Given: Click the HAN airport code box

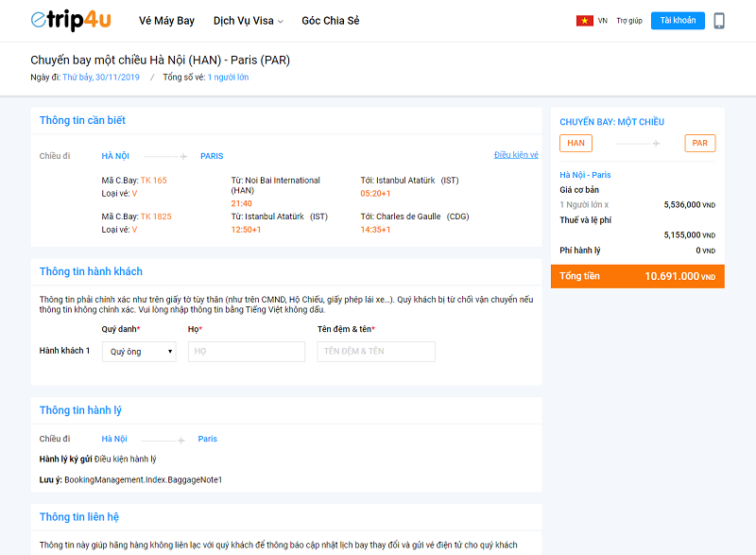Looking at the screenshot, I should (x=576, y=144).
